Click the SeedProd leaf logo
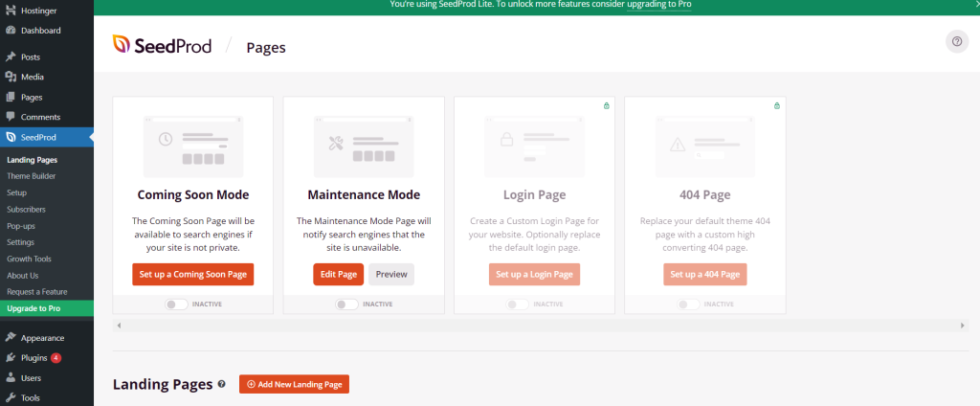This screenshot has width=980, height=406. click(x=122, y=44)
